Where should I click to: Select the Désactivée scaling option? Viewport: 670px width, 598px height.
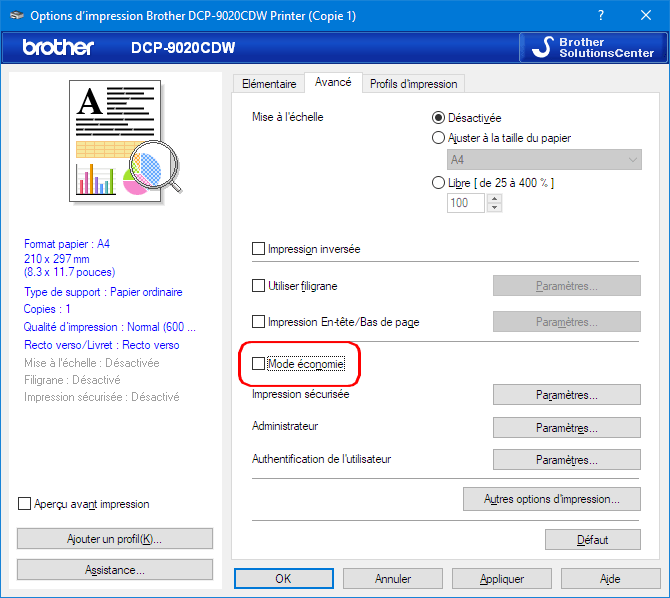[438, 117]
